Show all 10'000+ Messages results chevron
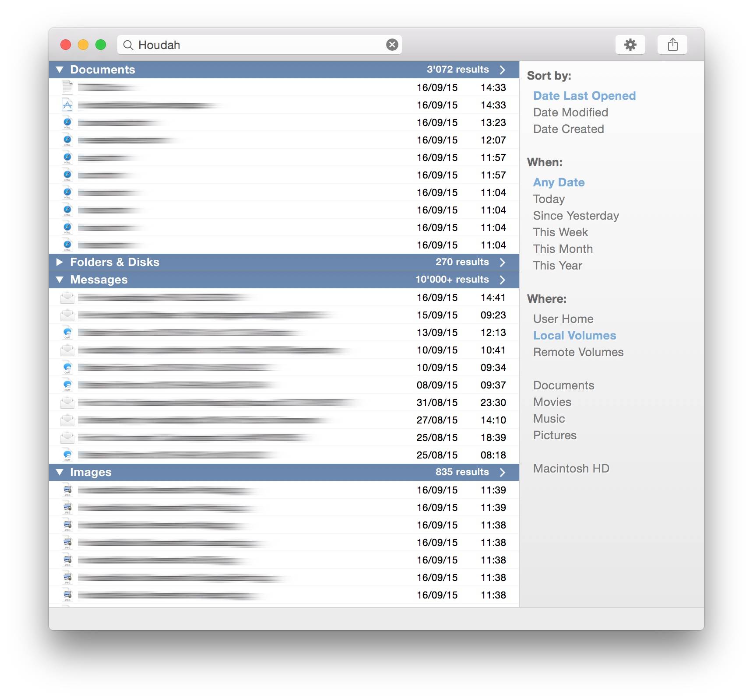The image size is (753, 700). [x=503, y=280]
